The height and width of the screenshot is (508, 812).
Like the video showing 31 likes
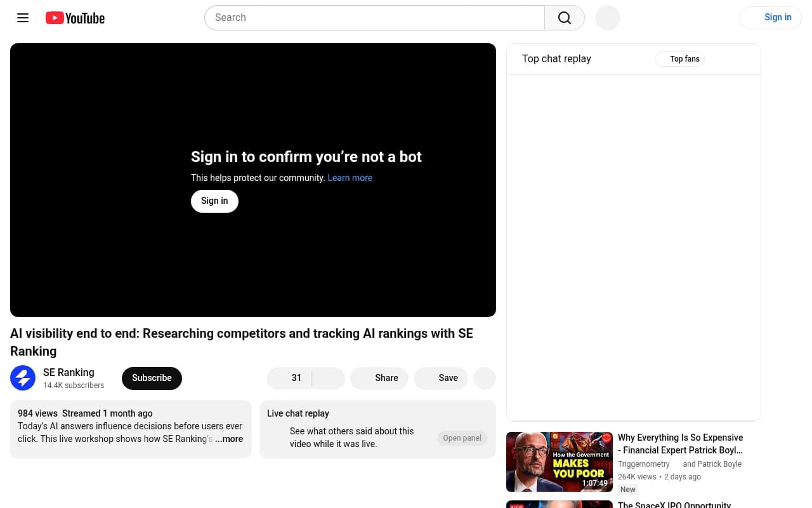click(289, 378)
